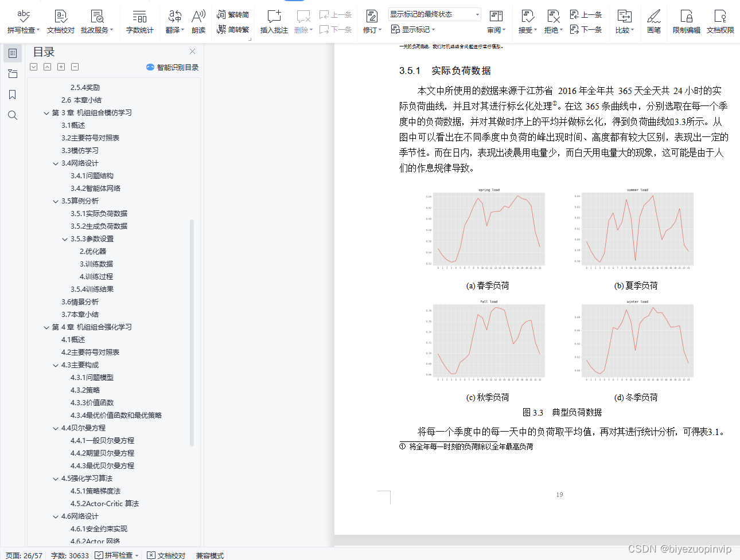Click the translate (翻译) tool
This screenshot has height=560, width=740.
175,22
